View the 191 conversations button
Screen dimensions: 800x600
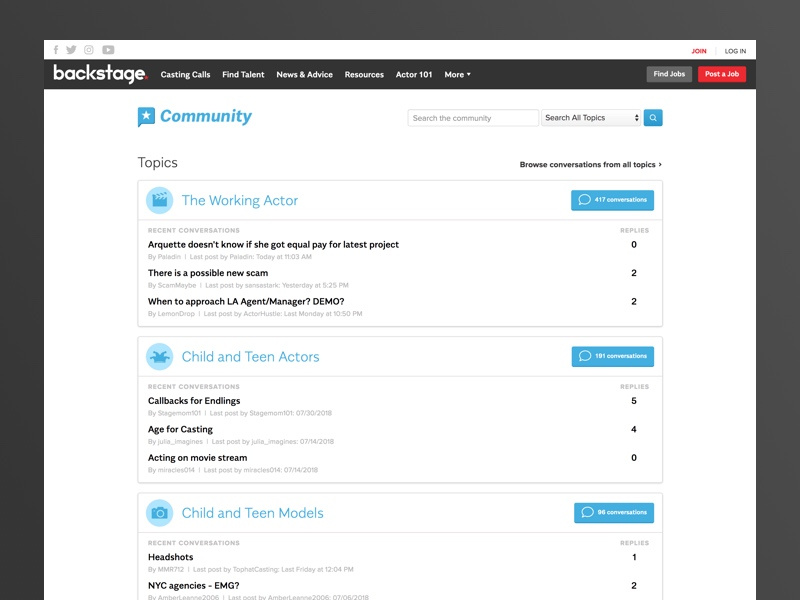[613, 356]
